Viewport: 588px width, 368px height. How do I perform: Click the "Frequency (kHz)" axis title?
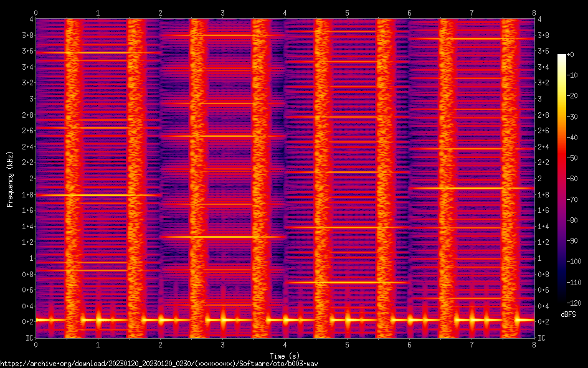[10, 179]
